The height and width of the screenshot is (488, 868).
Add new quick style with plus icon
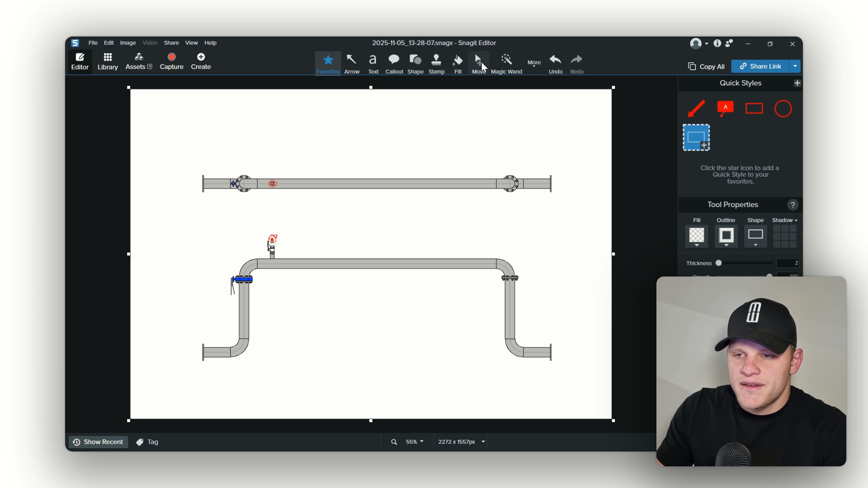coord(797,83)
